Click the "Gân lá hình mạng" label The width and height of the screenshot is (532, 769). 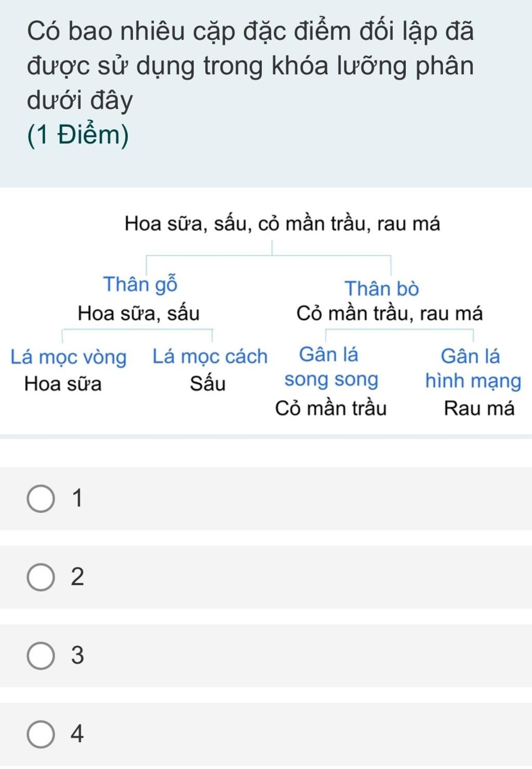click(473, 368)
